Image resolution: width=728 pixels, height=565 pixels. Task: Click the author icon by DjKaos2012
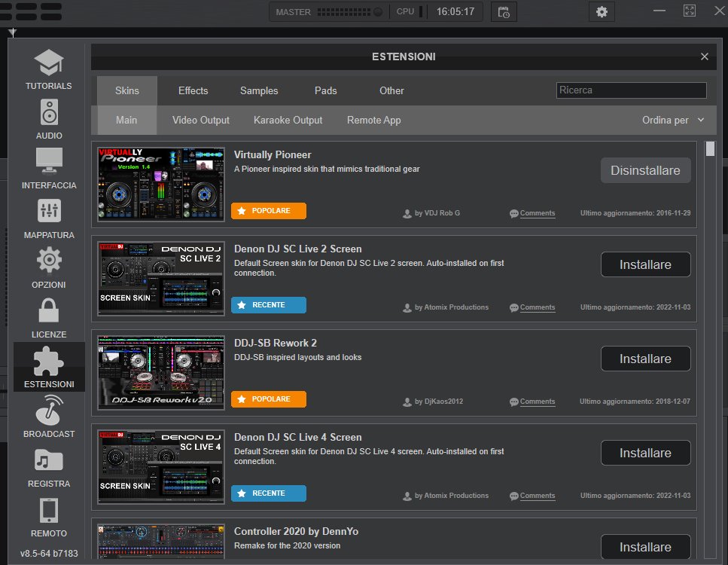tap(407, 402)
